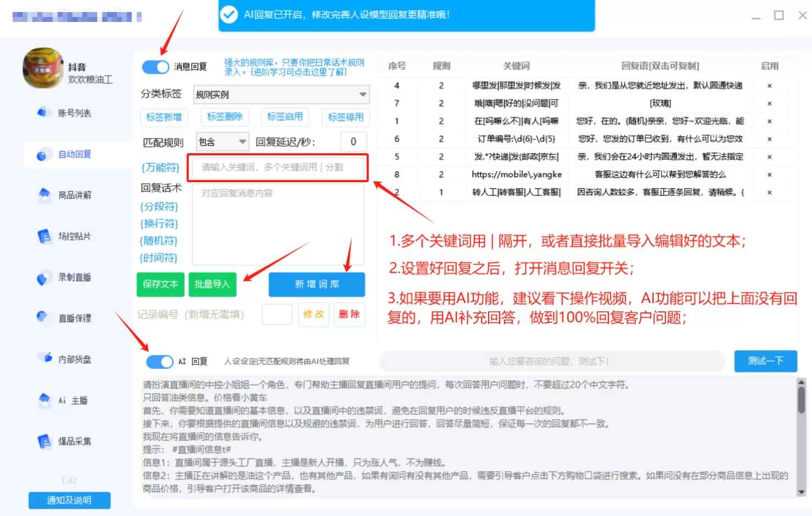Focus the keyword input field

coord(278,167)
